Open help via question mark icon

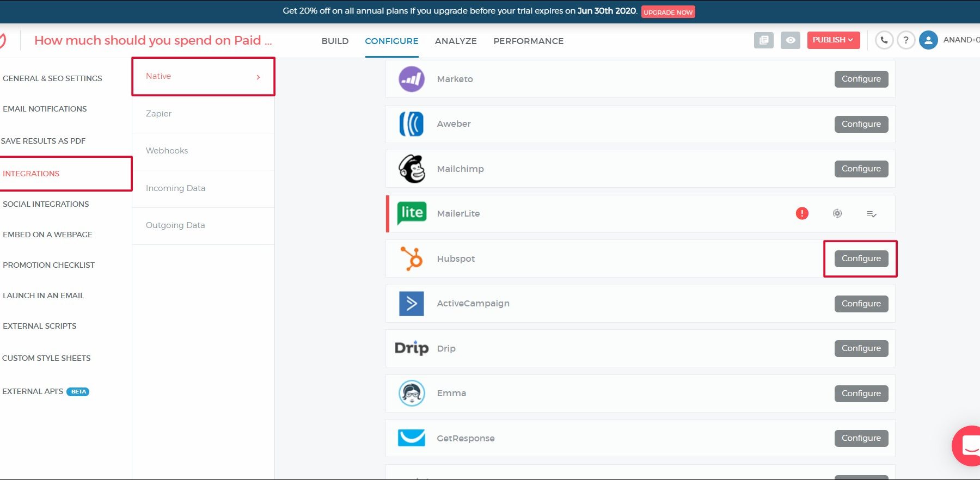pyautogui.click(x=906, y=40)
